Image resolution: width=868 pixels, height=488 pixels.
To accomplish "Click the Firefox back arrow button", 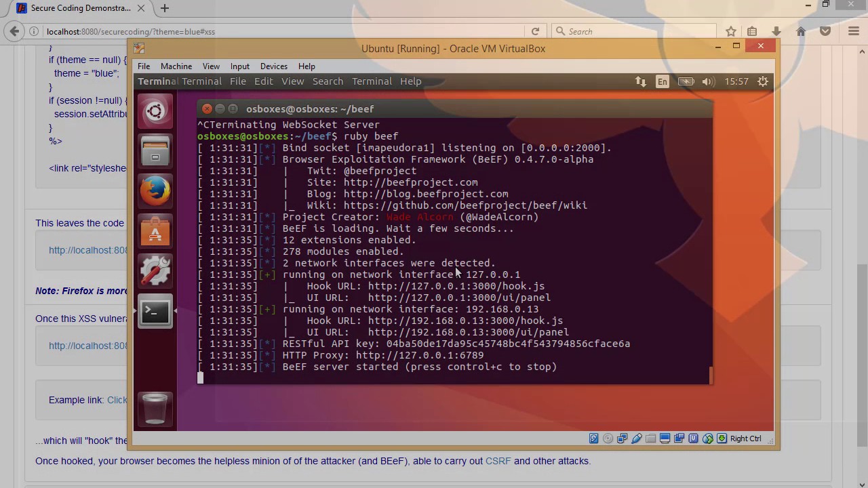I will pos(14,31).
